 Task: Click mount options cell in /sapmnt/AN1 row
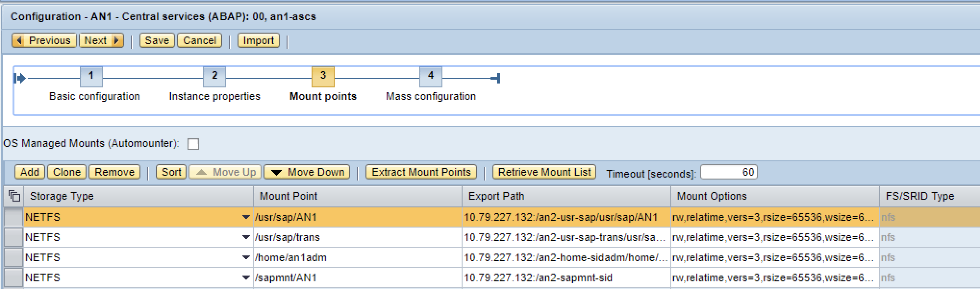click(x=775, y=277)
